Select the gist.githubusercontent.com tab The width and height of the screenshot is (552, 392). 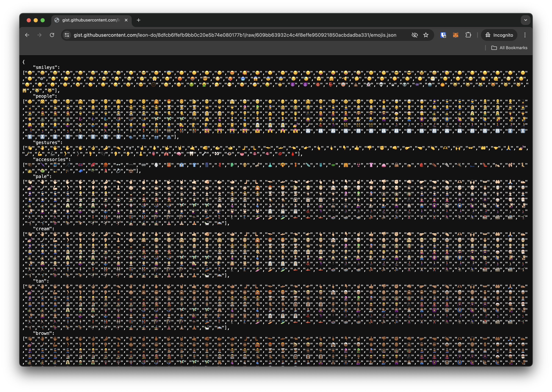click(89, 20)
